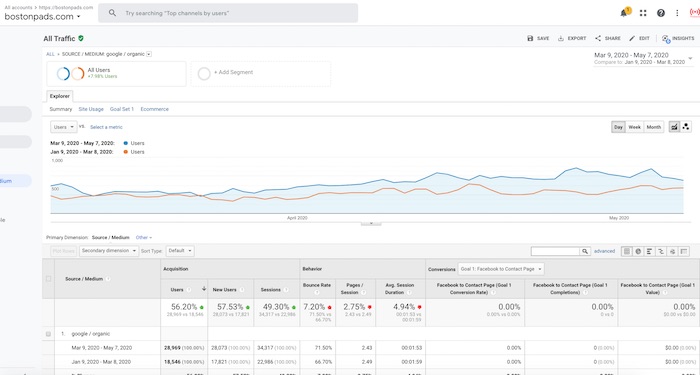Switch chart to motion chart icon
This screenshot has height=375, width=700.
686,127
